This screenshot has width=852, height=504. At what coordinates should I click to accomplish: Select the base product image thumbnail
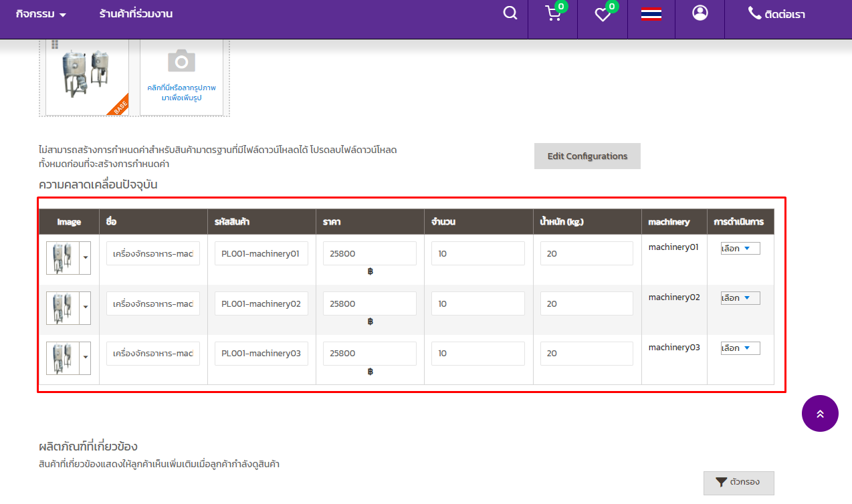86,75
